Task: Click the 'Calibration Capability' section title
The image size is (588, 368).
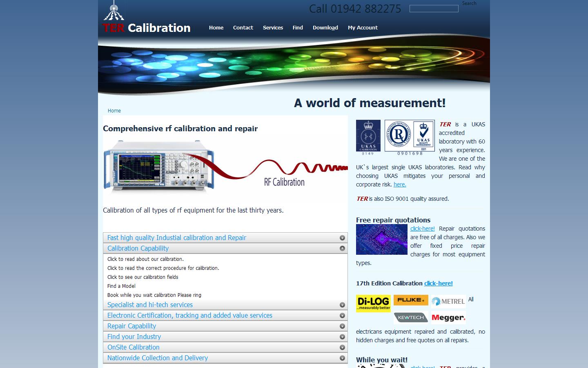Action: click(x=138, y=249)
